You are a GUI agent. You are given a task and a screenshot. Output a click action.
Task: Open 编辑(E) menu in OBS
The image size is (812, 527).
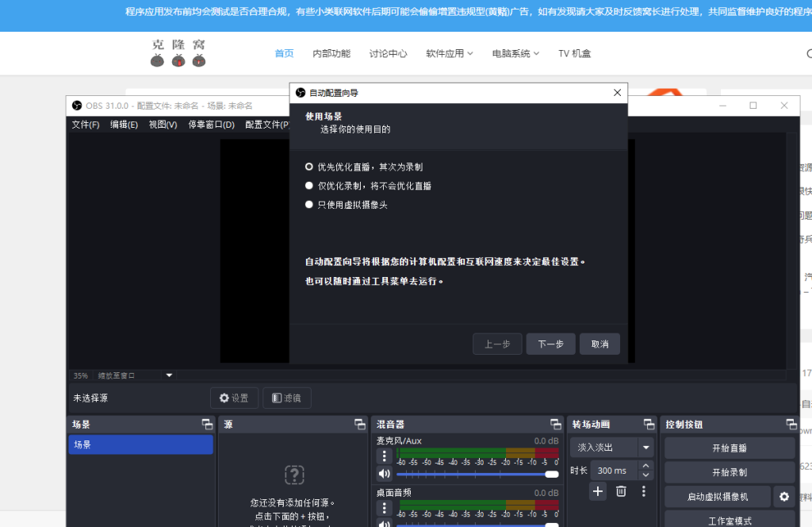pos(124,125)
